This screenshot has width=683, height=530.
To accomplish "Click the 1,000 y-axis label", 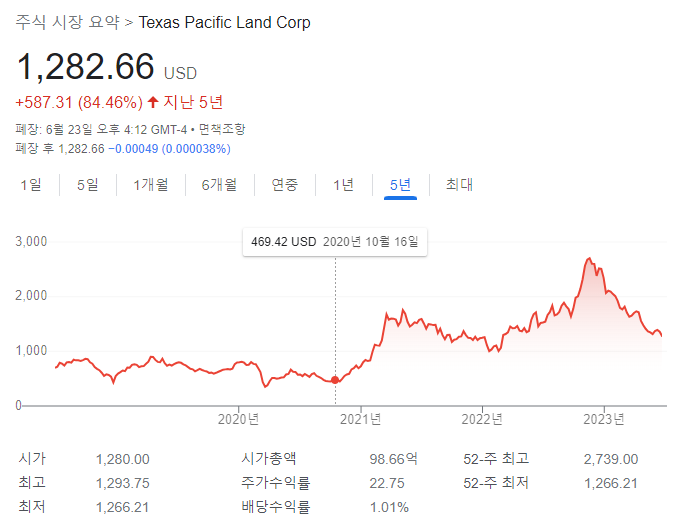I will (x=31, y=351).
